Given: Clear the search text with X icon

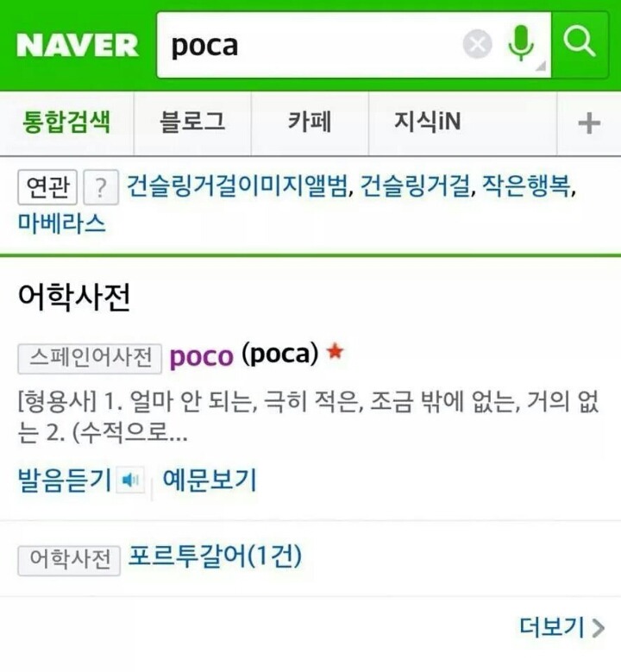Looking at the screenshot, I should [477, 44].
